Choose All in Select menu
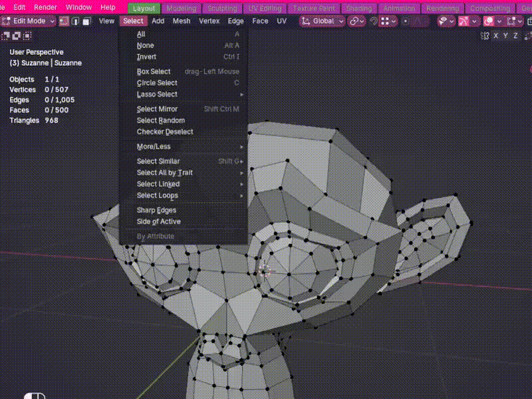Screen dimensions: 532x399 (184, 34)
